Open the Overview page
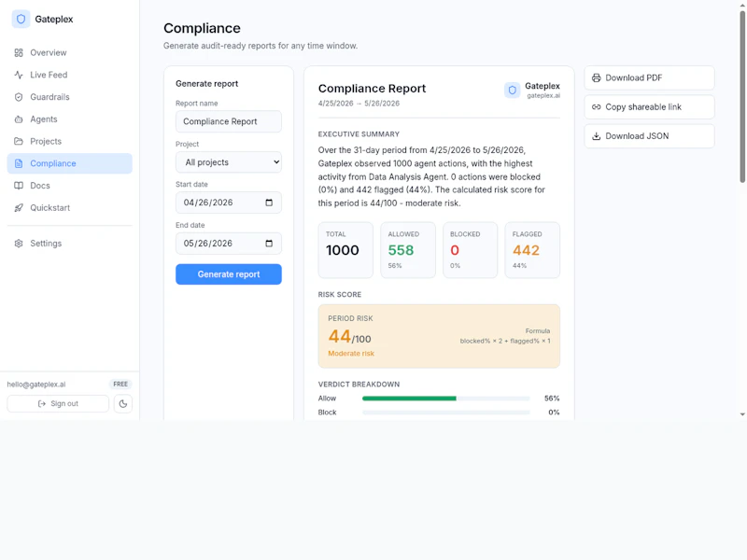Image resolution: width=747 pixels, height=560 pixels. [x=69, y=53]
